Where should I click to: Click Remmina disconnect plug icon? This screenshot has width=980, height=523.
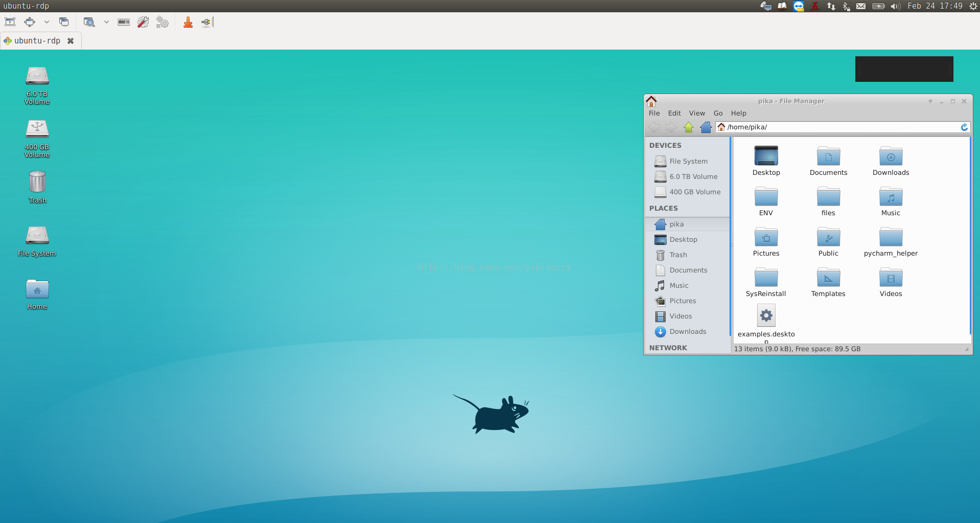click(x=207, y=22)
